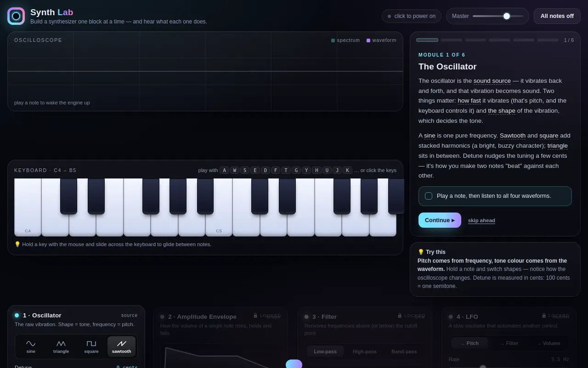This screenshot has width=588, height=368.
Task: Click the Synth Lab logo icon
Action: (16, 16)
